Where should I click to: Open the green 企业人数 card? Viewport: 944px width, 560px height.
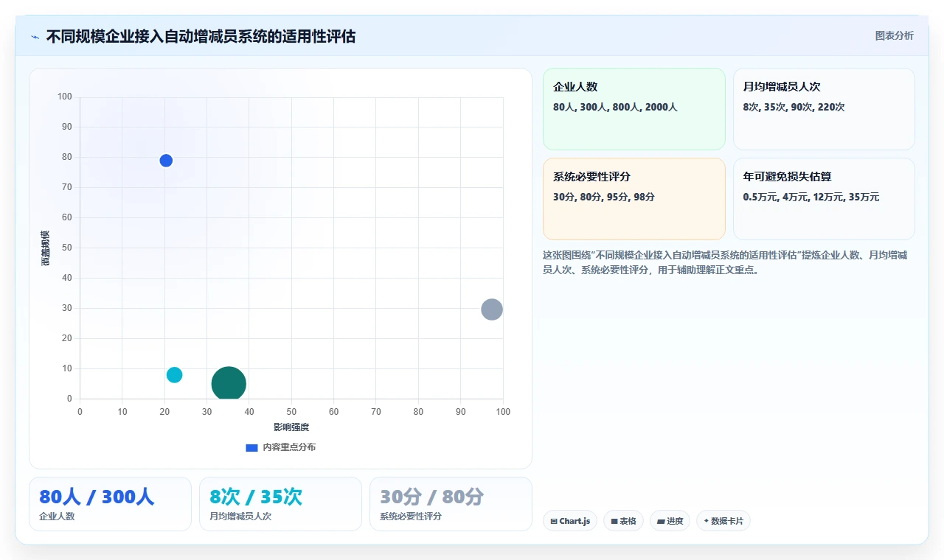[x=634, y=109]
